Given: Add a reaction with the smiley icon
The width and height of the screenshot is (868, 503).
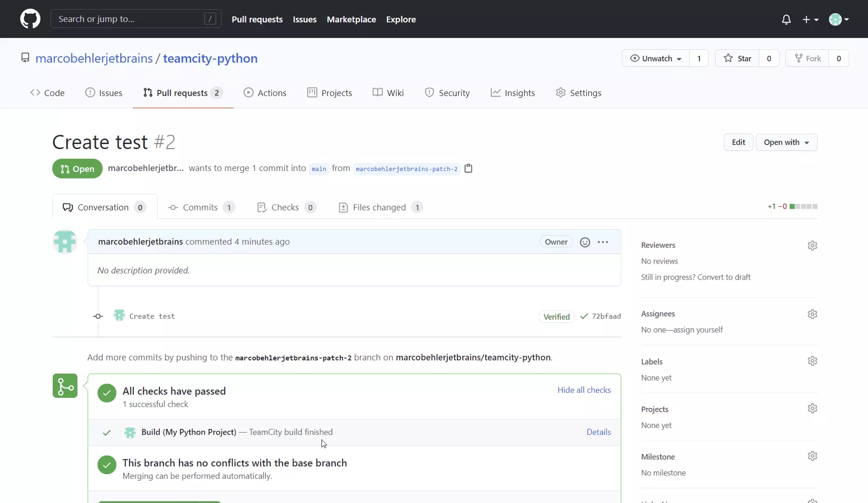Looking at the screenshot, I should point(585,242).
